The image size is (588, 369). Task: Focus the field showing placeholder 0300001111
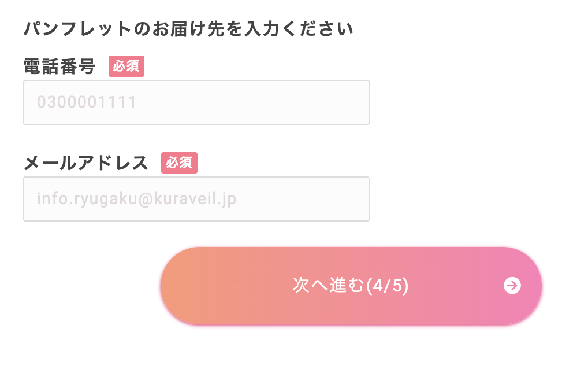[x=196, y=102]
